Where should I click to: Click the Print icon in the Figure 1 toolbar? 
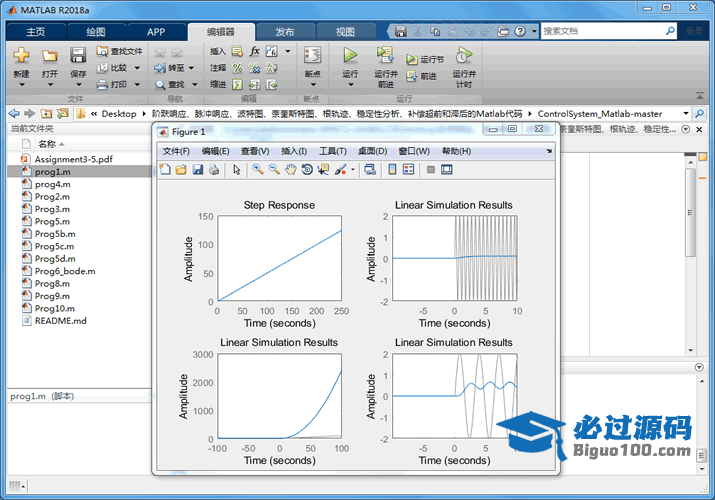(214, 170)
